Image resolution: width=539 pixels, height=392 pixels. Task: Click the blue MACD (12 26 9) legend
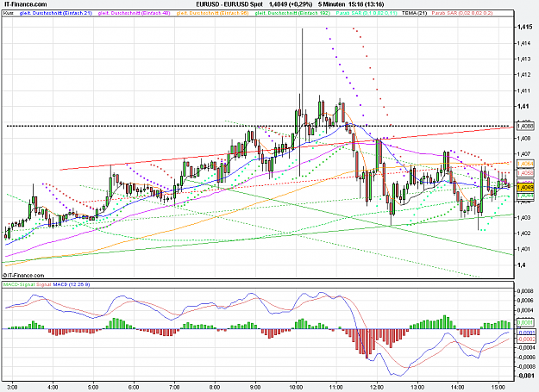click(72, 284)
